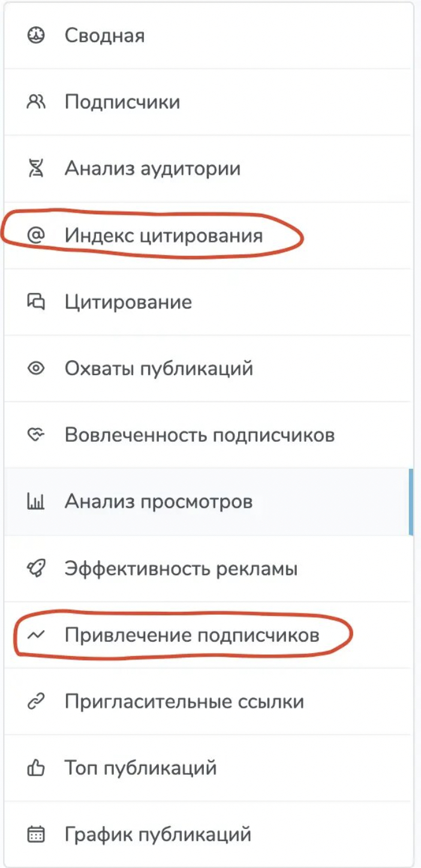The height and width of the screenshot is (868, 421).
Task: Click the heart icon for Вовлеченность подписчиков
Action: coord(37,435)
